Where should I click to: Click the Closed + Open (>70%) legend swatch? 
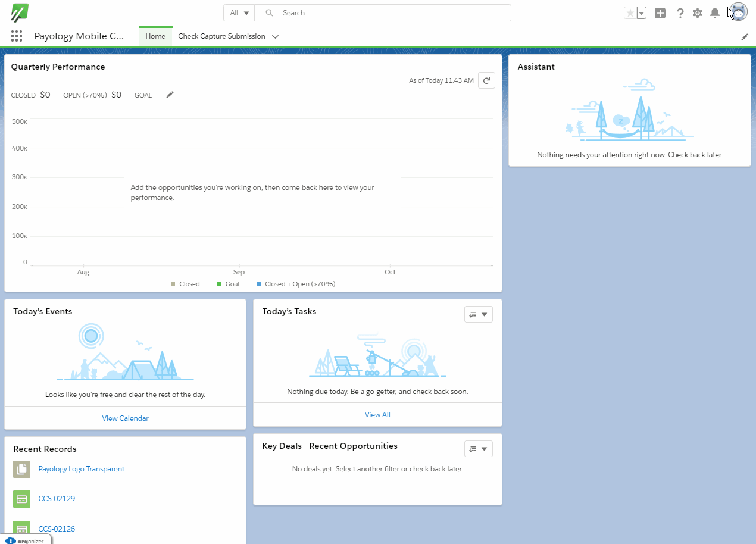[x=259, y=284]
